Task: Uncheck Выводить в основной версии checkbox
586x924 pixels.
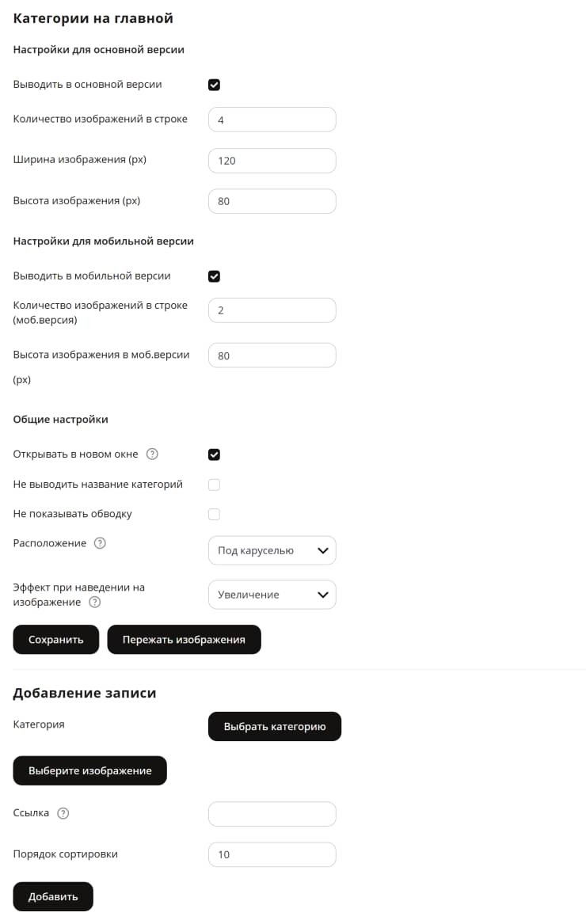Action: 214,85
